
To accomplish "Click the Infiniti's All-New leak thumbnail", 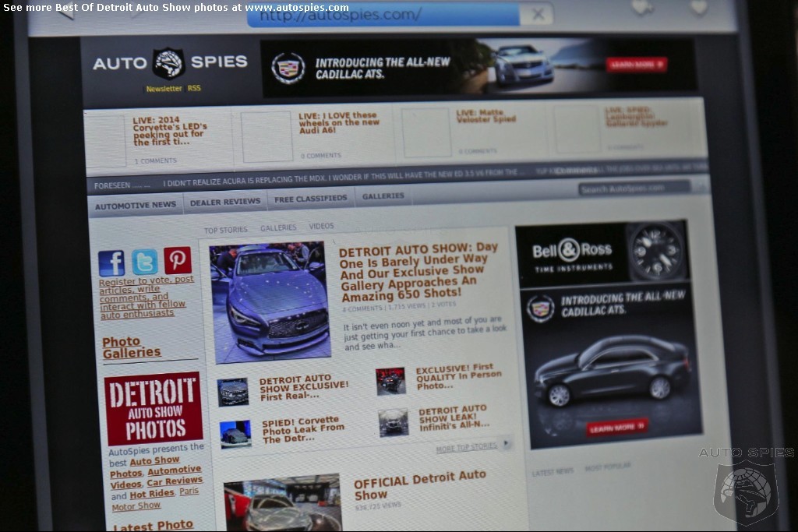I will (394, 423).
